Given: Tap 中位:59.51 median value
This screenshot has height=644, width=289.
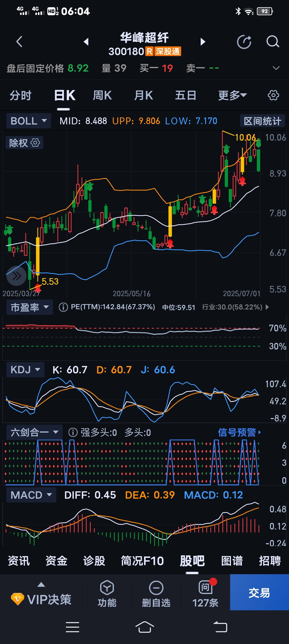Looking at the screenshot, I should click(178, 307).
